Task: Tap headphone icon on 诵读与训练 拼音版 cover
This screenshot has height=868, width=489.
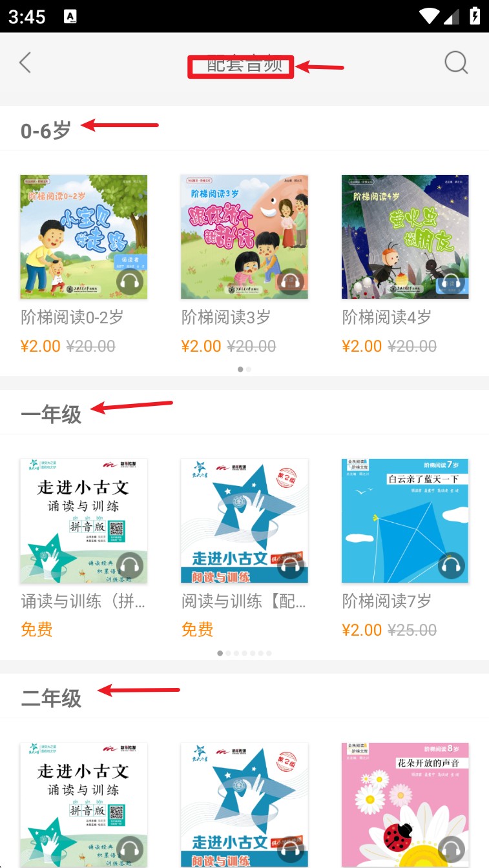Action: click(x=130, y=566)
